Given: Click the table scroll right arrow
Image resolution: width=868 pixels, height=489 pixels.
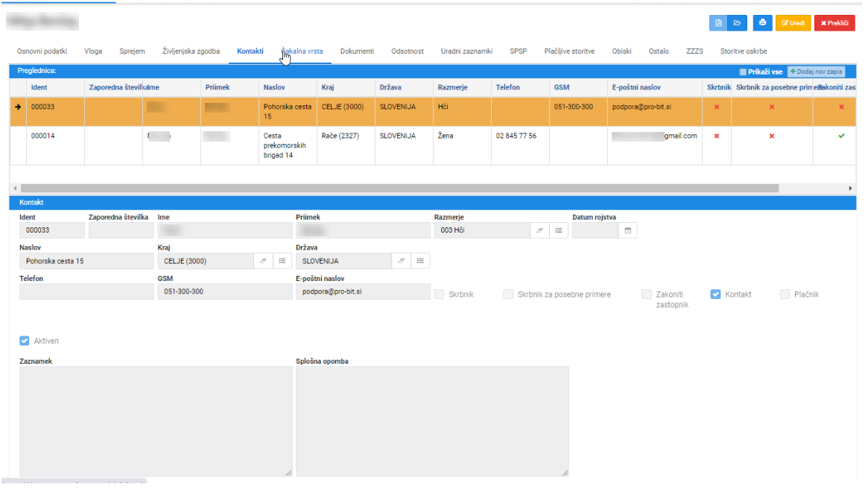Looking at the screenshot, I should pos(850,189).
